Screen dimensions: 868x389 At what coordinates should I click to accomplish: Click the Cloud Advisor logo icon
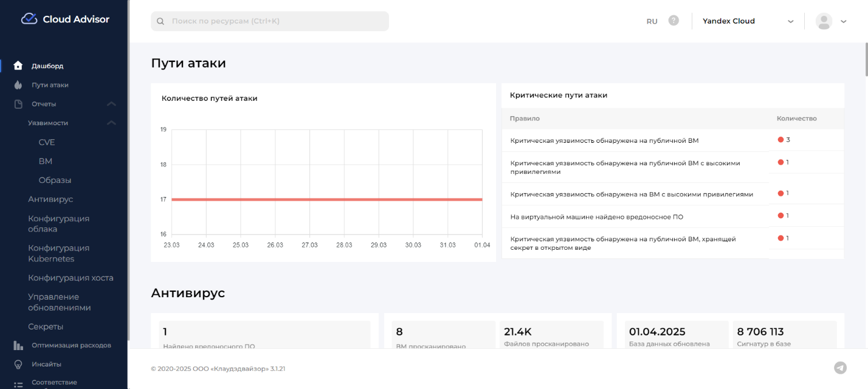tap(29, 19)
